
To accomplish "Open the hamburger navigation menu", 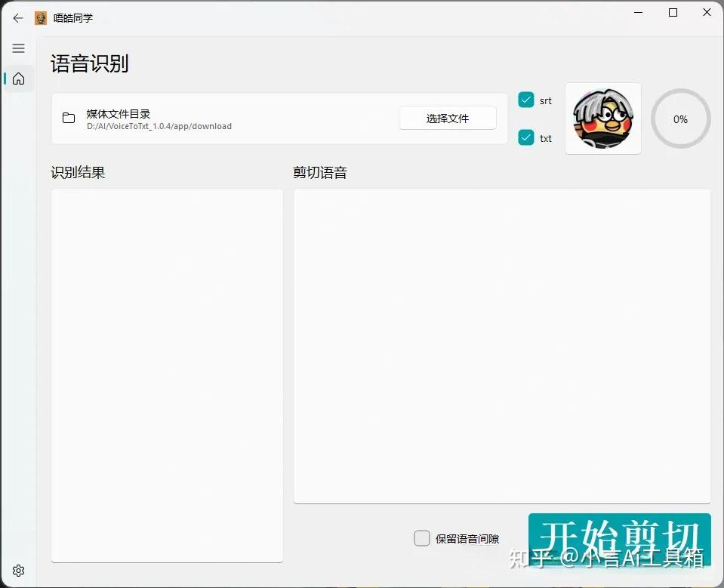I will click(x=18, y=48).
